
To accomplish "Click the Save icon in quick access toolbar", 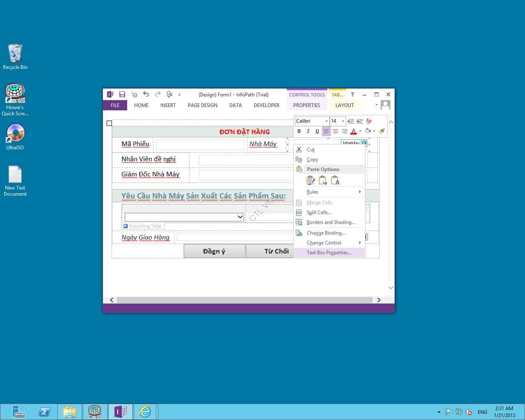I will point(122,94).
